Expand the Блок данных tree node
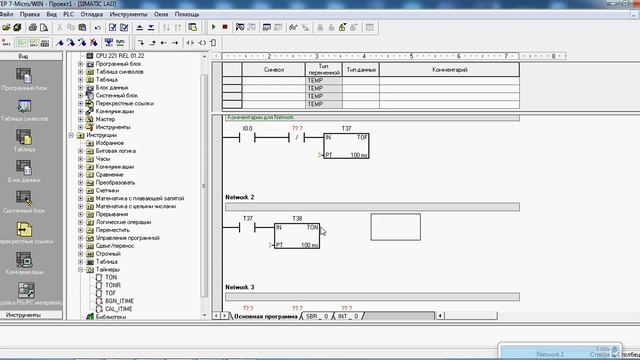Image resolution: width=640 pixels, height=360 pixels. (x=80, y=88)
